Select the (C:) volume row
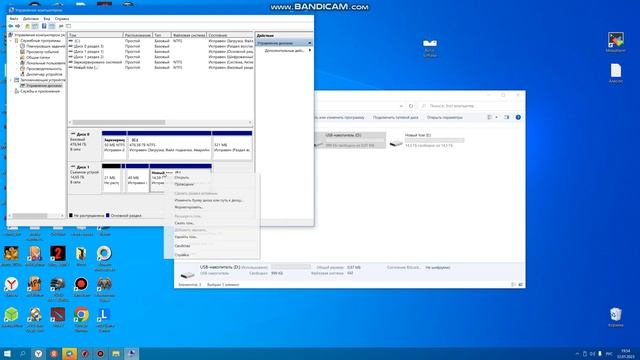 pos(160,41)
